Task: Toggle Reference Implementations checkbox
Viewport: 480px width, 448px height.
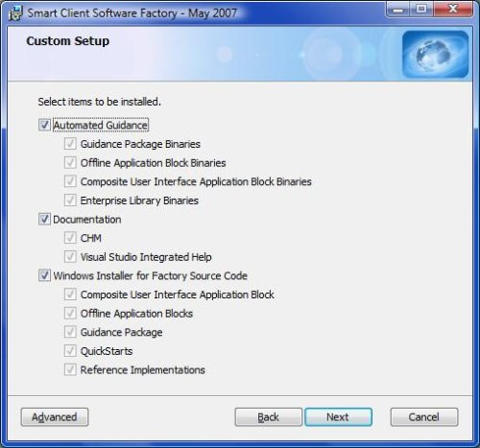Action: click(70, 369)
